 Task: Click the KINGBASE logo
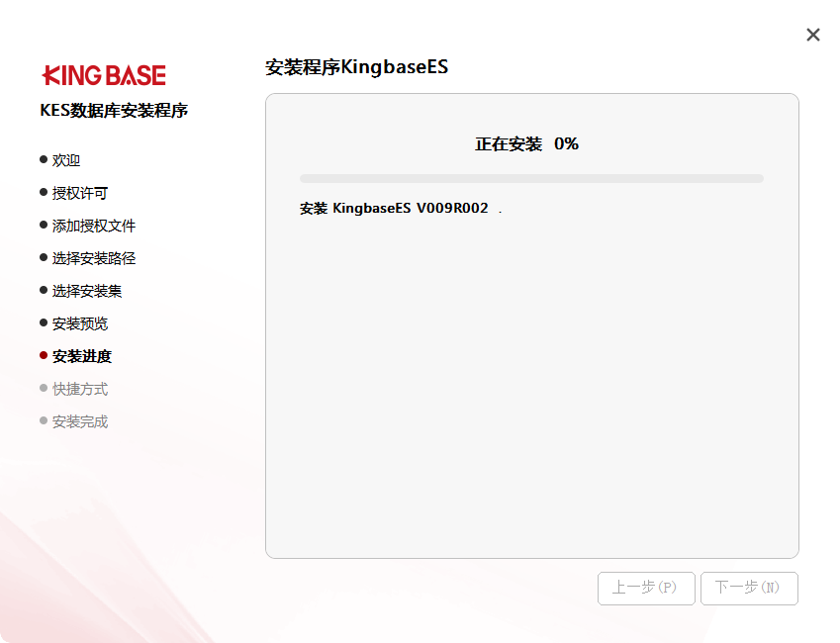104,75
